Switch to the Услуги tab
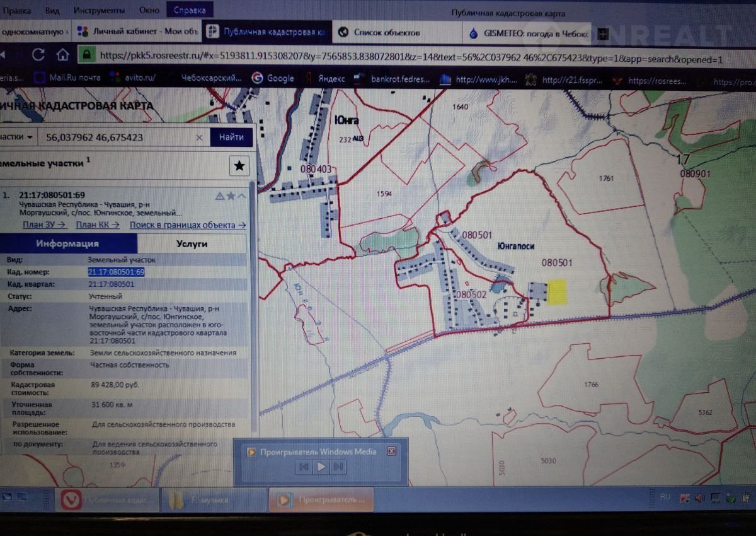This screenshot has height=536, width=756. [192, 243]
